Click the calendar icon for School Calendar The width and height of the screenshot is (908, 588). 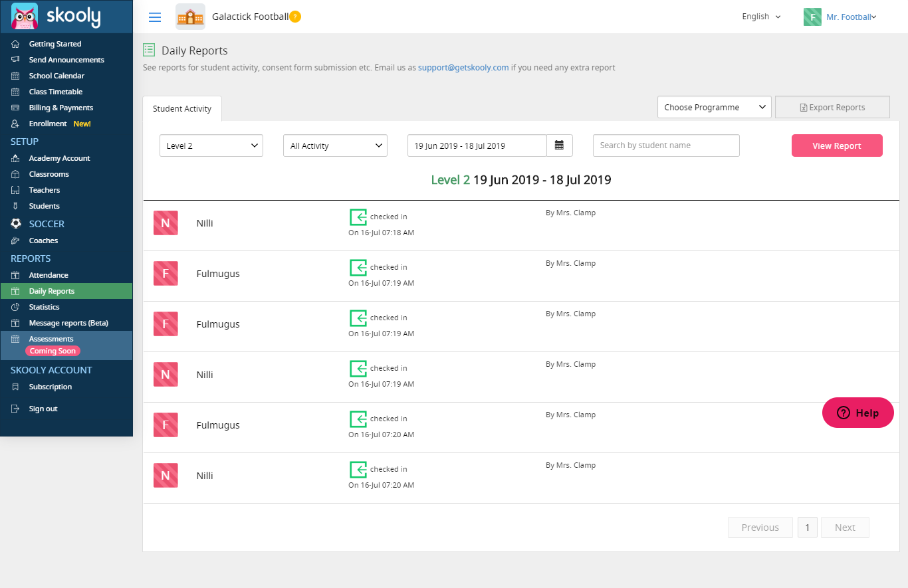pyautogui.click(x=15, y=76)
